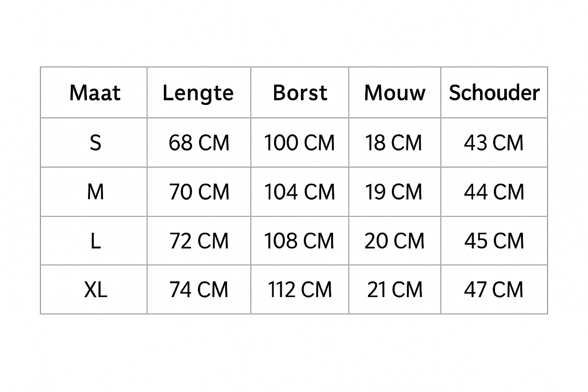Select the 104 CM chest cell
588x392 pixels.
coord(299,192)
